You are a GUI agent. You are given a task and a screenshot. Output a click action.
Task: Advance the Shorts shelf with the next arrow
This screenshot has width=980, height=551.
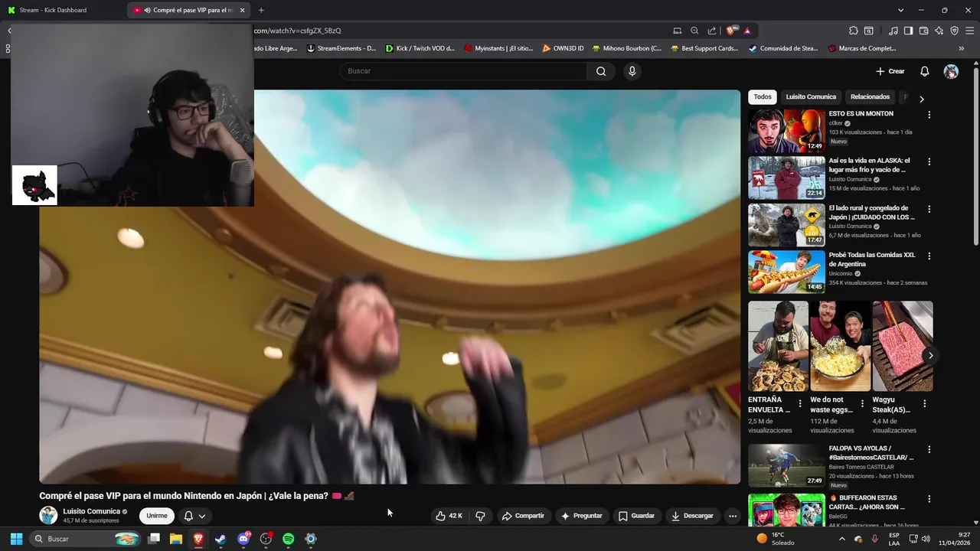point(930,355)
